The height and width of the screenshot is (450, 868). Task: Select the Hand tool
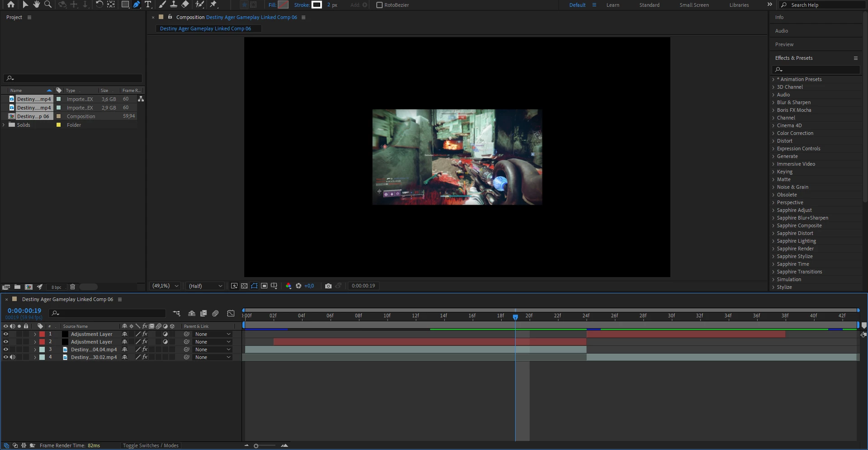(x=37, y=5)
